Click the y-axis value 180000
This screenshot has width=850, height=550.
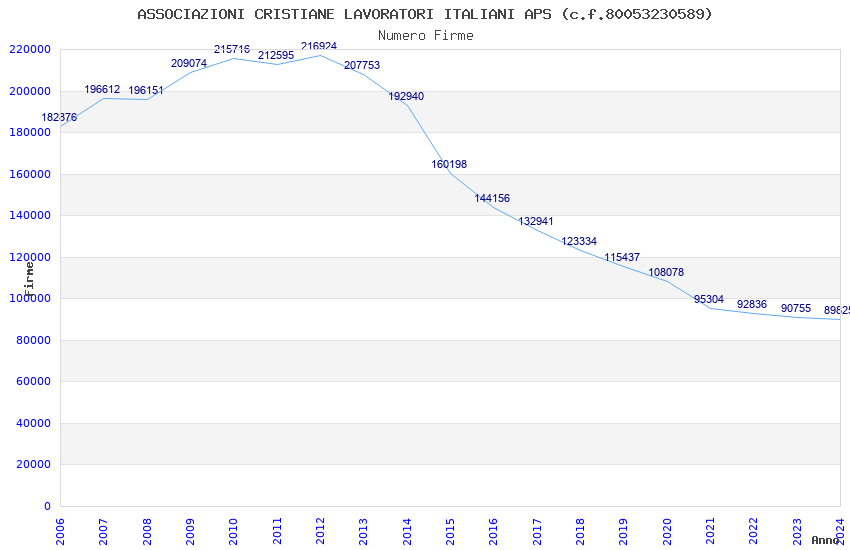click(30, 133)
